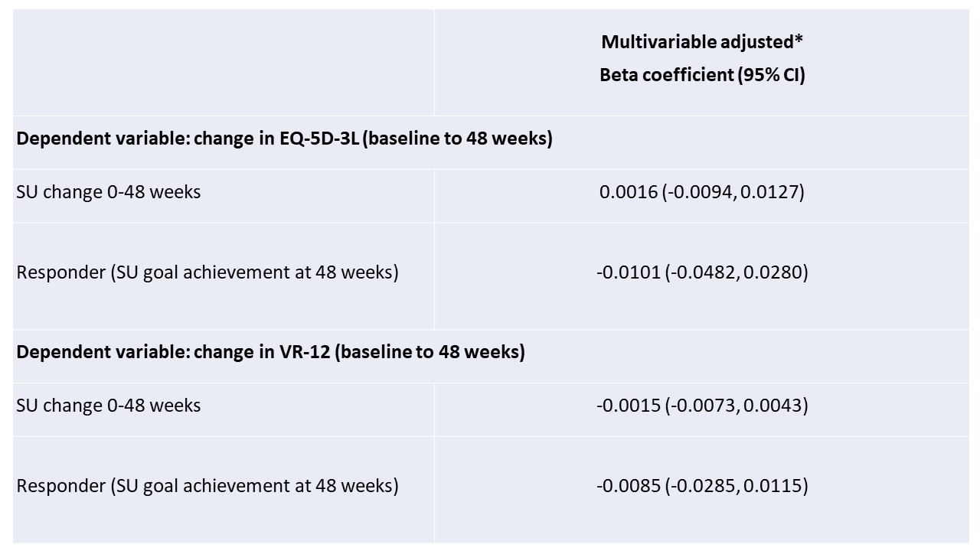Click SU change 0-48 weeks under VR-12
Viewport: 980px width, 551px height.
pos(109,405)
